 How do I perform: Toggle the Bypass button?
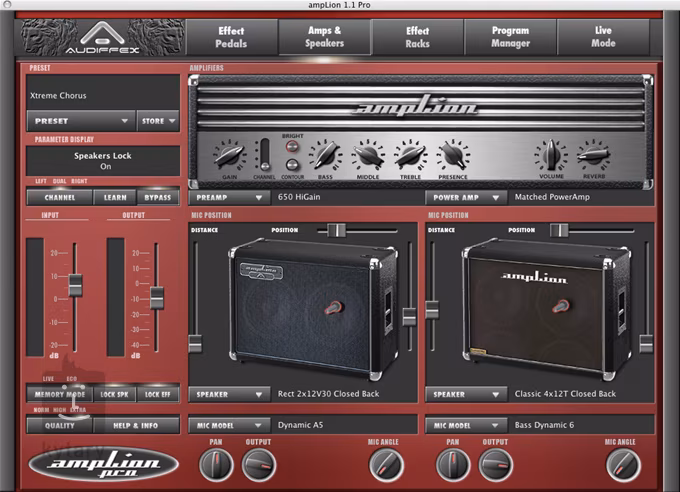pos(157,198)
